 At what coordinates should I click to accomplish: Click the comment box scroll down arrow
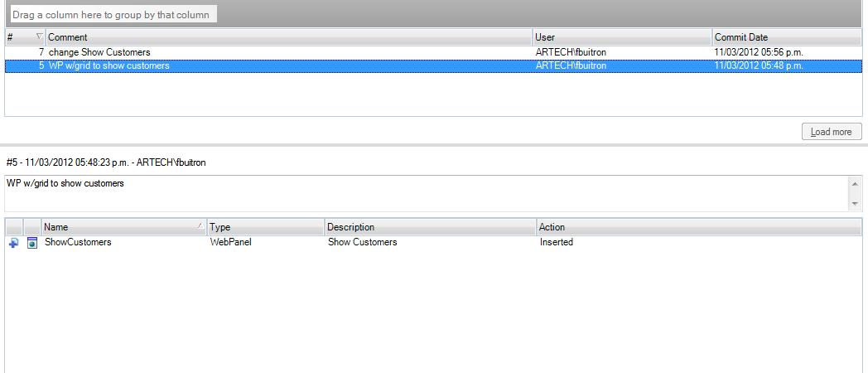pyautogui.click(x=855, y=204)
